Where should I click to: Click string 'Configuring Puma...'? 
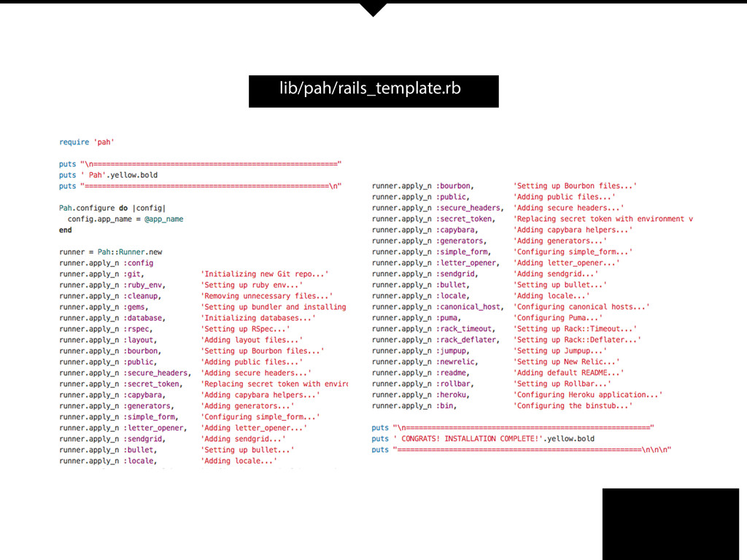tap(558, 318)
